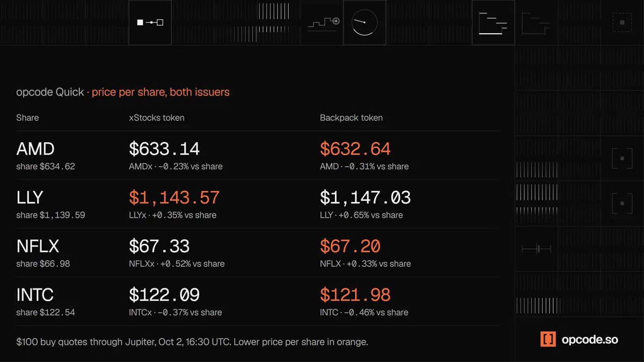Click the opcode Quick title text

(50, 92)
